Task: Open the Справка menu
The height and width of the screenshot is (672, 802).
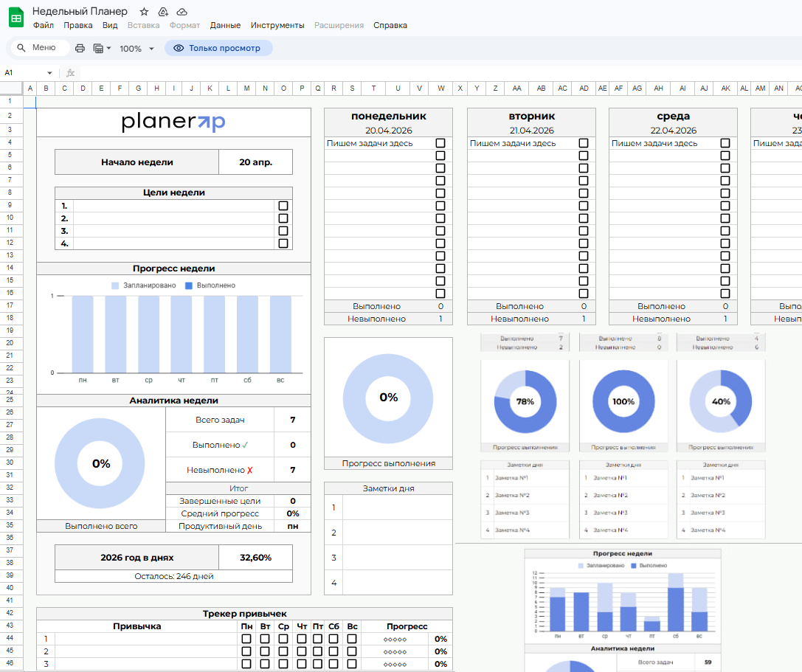Action: (390, 25)
